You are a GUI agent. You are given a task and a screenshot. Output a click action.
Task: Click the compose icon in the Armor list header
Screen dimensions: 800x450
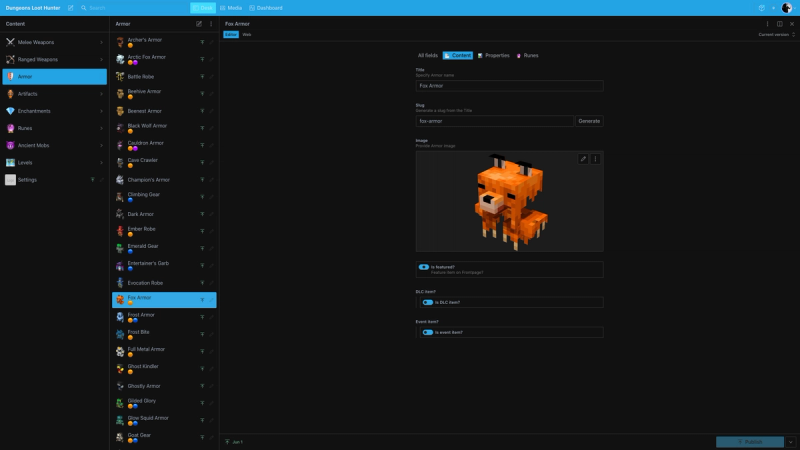(x=199, y=24)
